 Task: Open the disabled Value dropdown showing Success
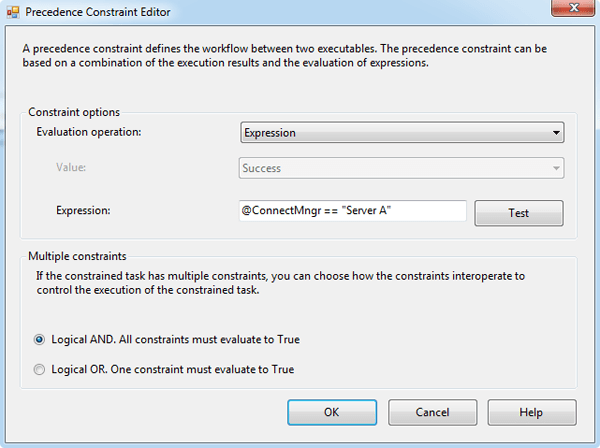tap(401, 168)
